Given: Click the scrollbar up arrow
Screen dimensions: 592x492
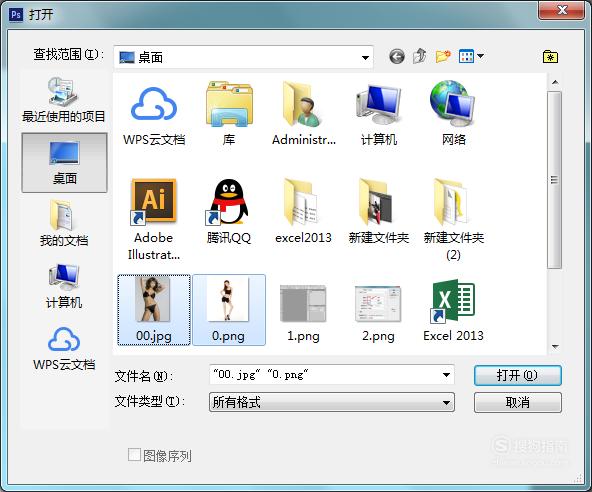Looking at the screenshot, I should [x=555, y=82].
